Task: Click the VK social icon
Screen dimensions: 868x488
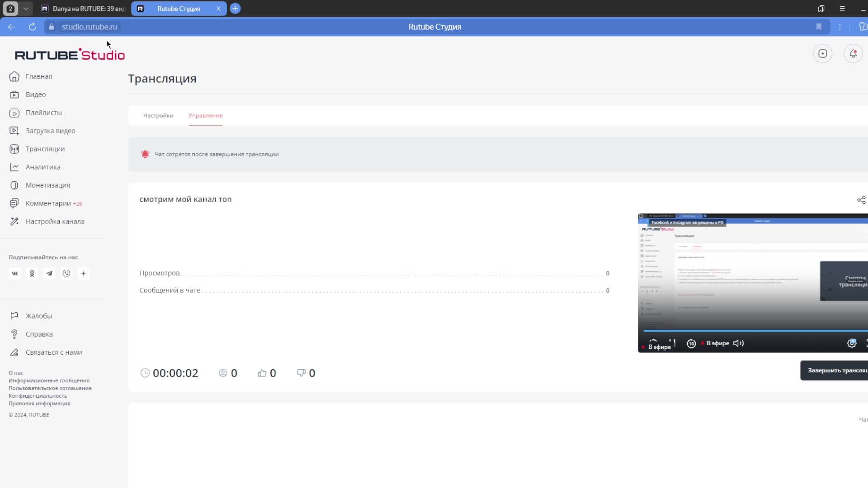Action: 15,273
